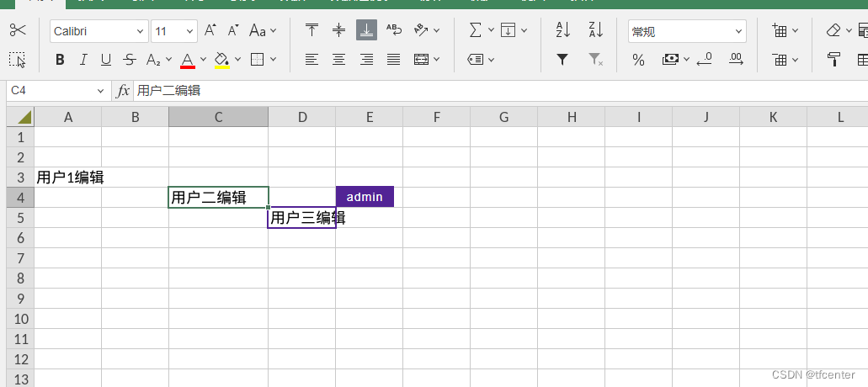Select cell C4 containing 用户二编辑
Viewport: 868px width, 387px height.
(219, 198)
